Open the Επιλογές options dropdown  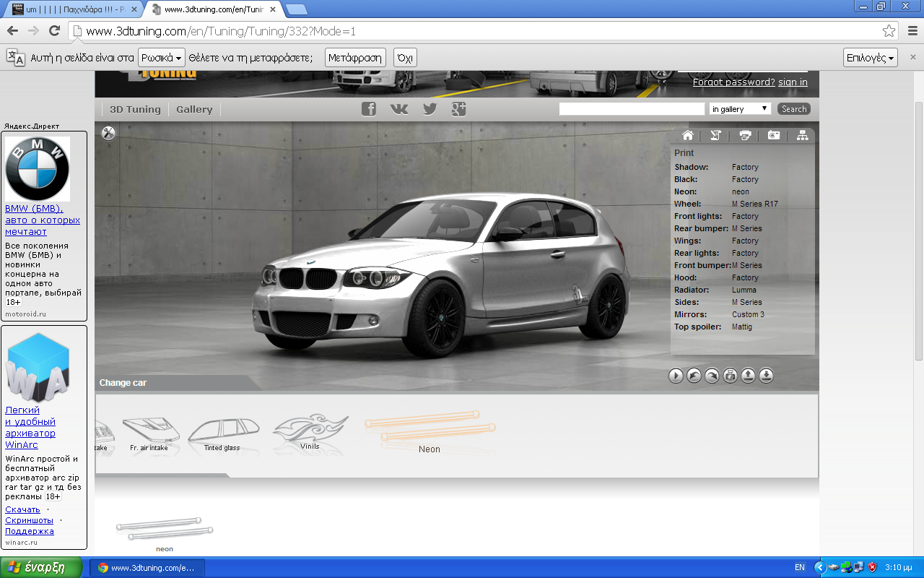coord(871,58)
